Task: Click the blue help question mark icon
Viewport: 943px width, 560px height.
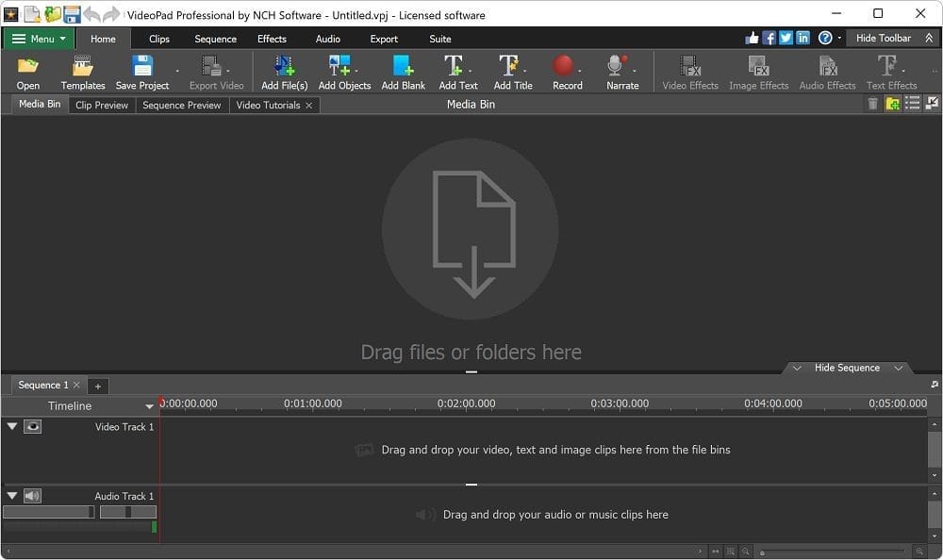Action: [825, 38]
